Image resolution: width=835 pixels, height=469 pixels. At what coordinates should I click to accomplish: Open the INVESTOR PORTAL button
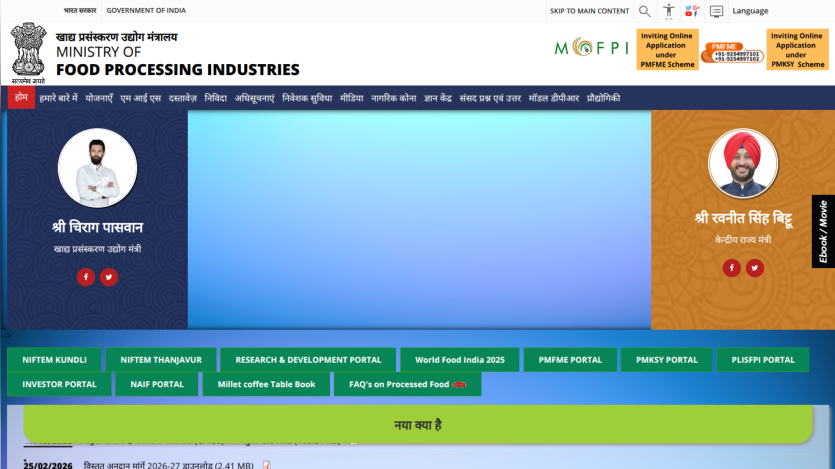coord(59,384)
